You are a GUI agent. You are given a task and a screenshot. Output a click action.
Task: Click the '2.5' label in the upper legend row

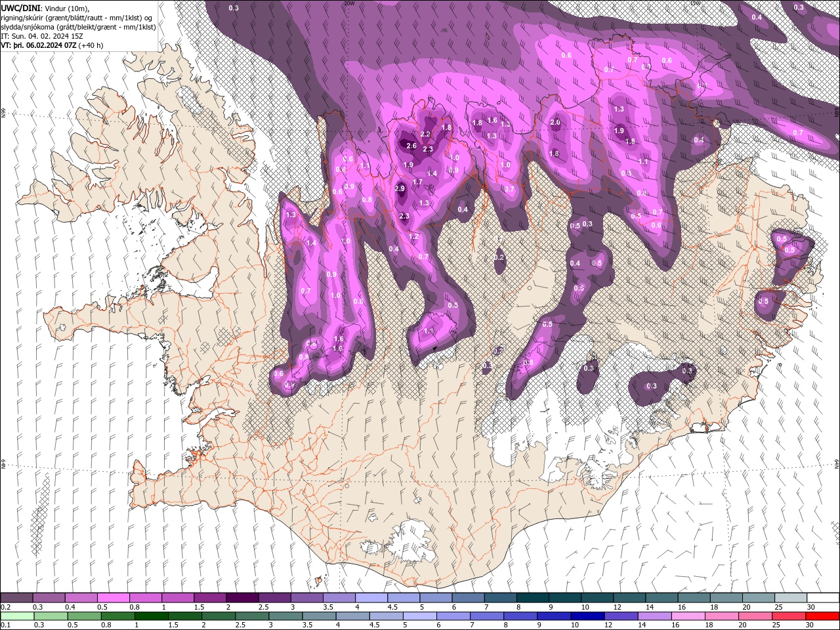263,607
